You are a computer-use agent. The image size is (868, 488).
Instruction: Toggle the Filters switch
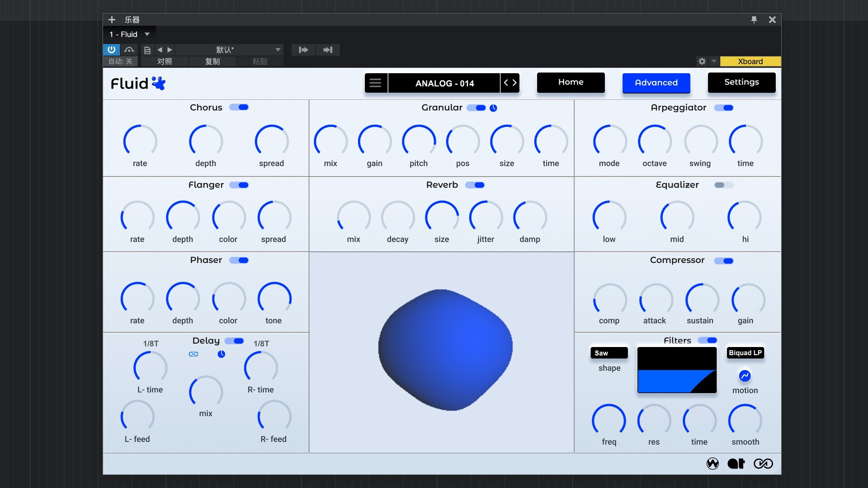(x=708, y=340)
